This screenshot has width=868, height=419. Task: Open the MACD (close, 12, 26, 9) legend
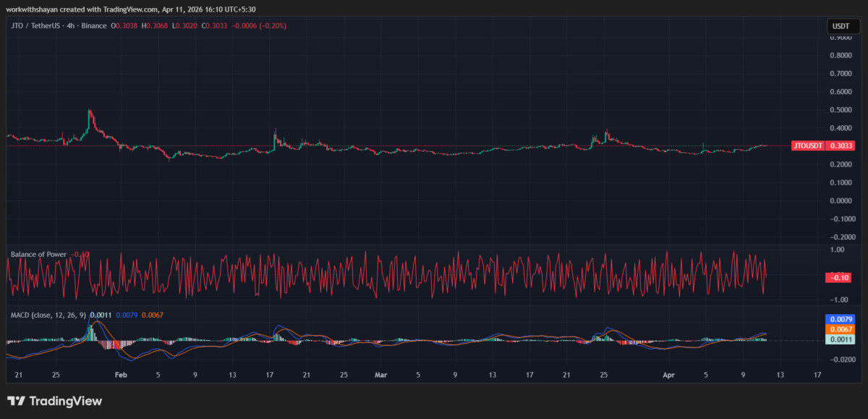[x=48, y=316]
